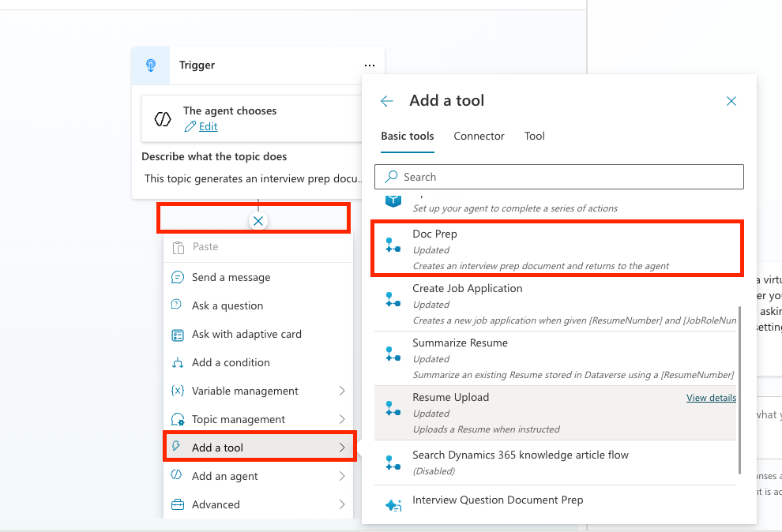Click the Resume Upload flow icon
Viewport: 782px width, 532px height.
point(393,408)
